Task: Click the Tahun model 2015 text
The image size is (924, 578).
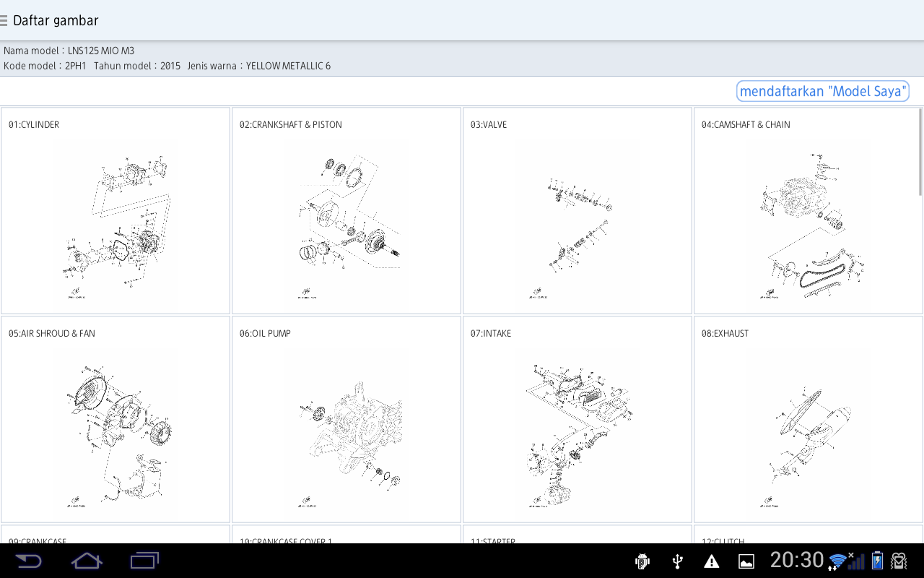Action: pos(137,66)
